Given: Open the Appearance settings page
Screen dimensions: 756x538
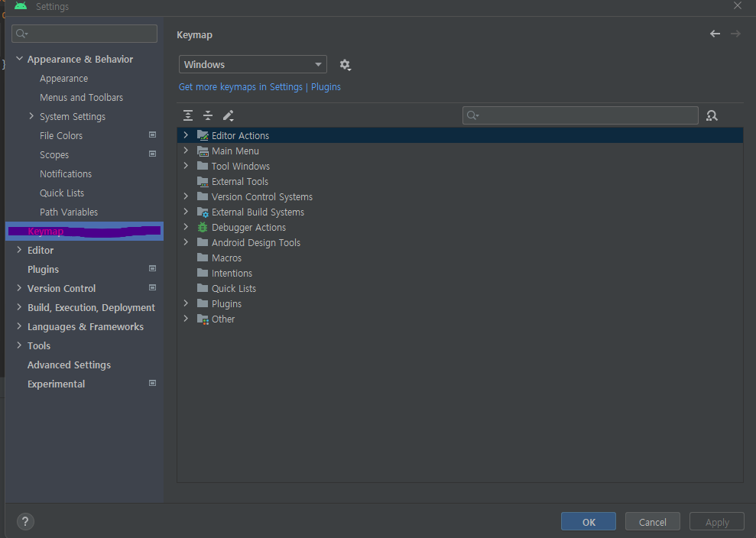Looking at the screenshot, I should pyautogui.click(x=63, y=79).
